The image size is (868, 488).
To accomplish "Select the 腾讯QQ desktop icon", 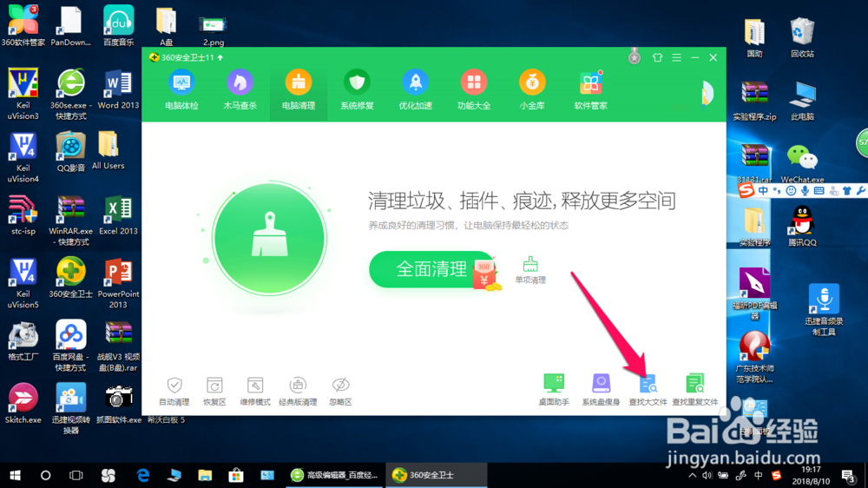I will click(802, 226).
